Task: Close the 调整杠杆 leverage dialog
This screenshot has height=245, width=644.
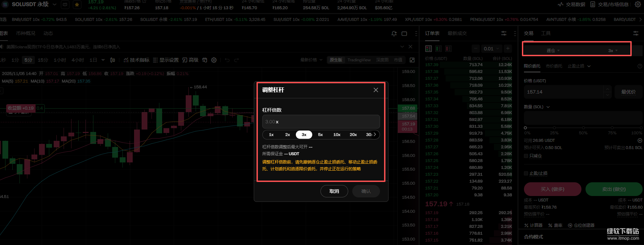Action: (x=376, y=90)
